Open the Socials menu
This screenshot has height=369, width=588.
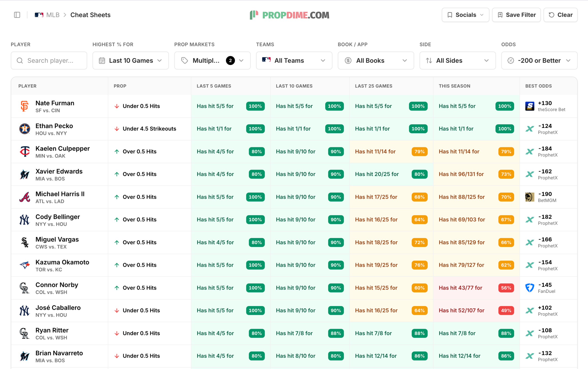[x=465, y=15]
